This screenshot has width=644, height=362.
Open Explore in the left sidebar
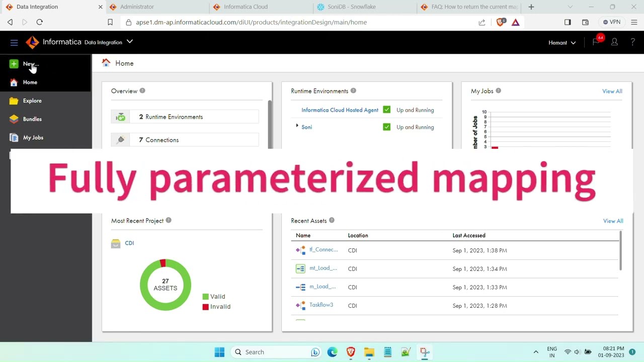32,101
